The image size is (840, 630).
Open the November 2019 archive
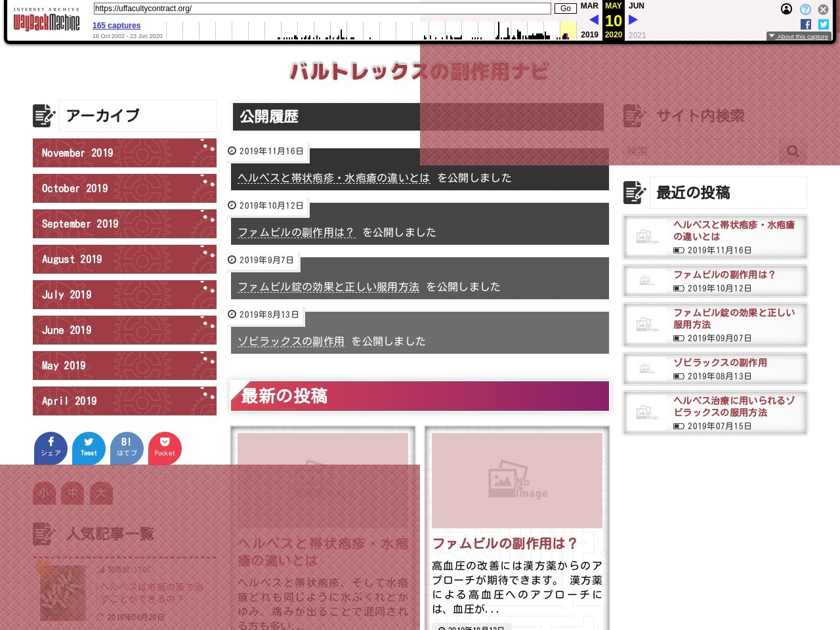[124, 153]
